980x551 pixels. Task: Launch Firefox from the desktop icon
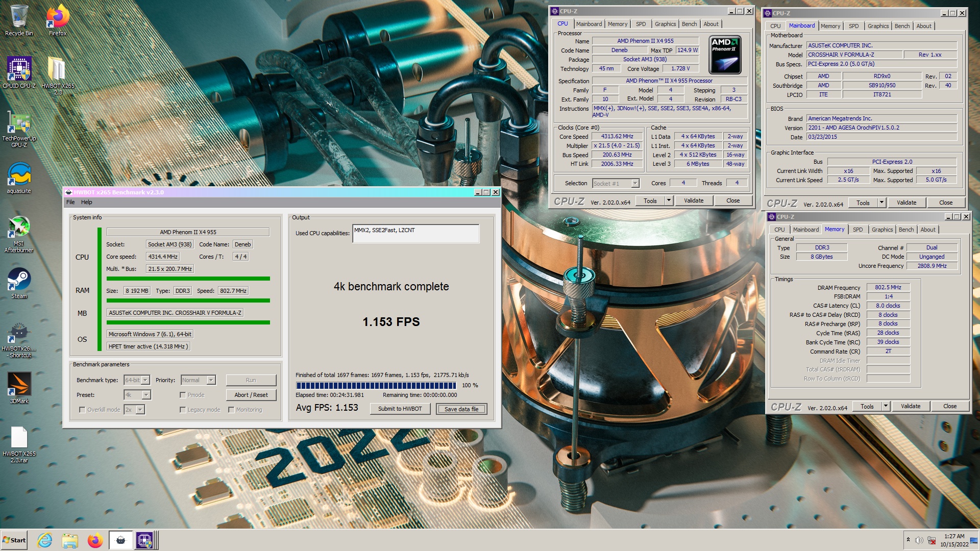(x=58, y=20)
